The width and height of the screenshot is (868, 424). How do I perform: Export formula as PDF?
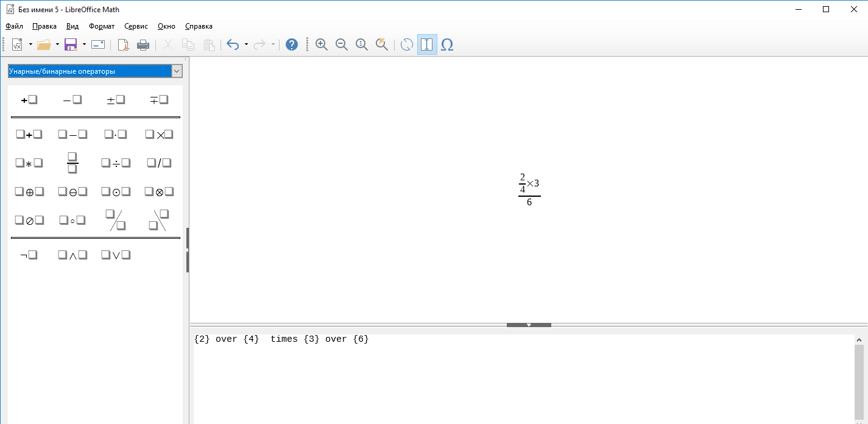(123, 44)
